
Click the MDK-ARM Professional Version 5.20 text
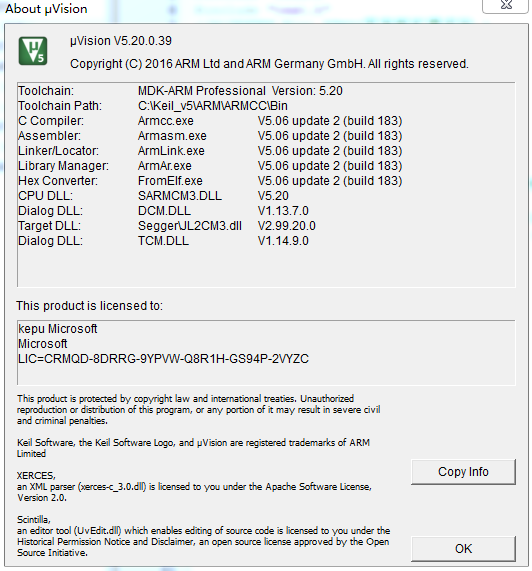coord(240,91)
